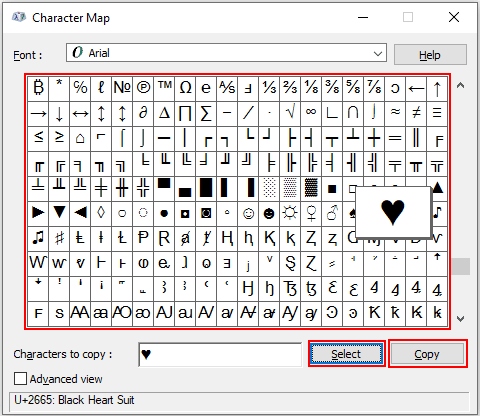
Task: Click the scroll up arrow
Action: click(460, 86)
